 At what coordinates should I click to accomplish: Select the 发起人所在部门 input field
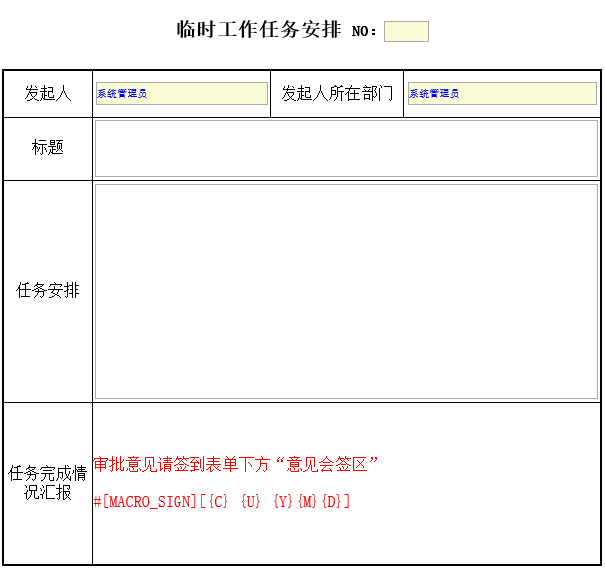pos(501,94)
